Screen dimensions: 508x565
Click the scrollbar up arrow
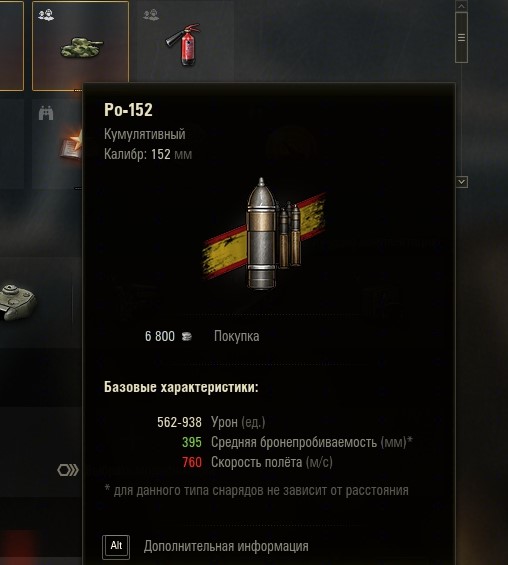click(462, 6)
